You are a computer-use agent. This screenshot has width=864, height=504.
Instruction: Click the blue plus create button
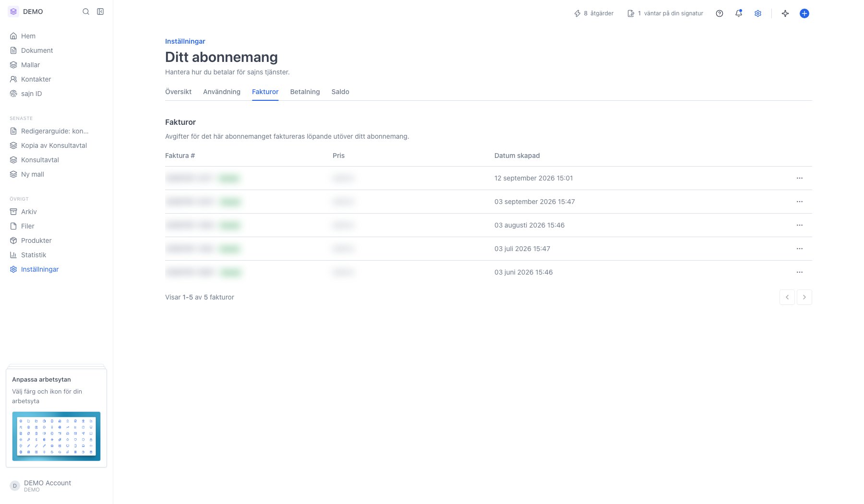[804, 13]
